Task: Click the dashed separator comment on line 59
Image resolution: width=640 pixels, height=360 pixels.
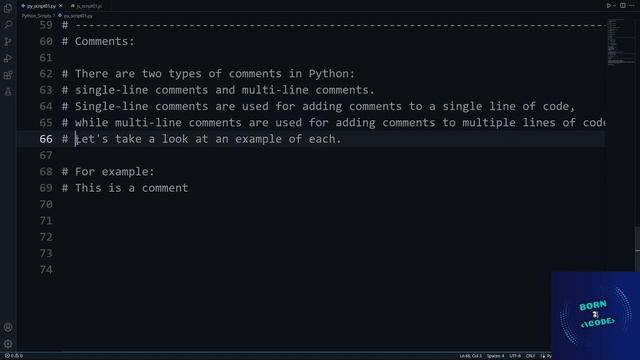Action: click(333, 25)
